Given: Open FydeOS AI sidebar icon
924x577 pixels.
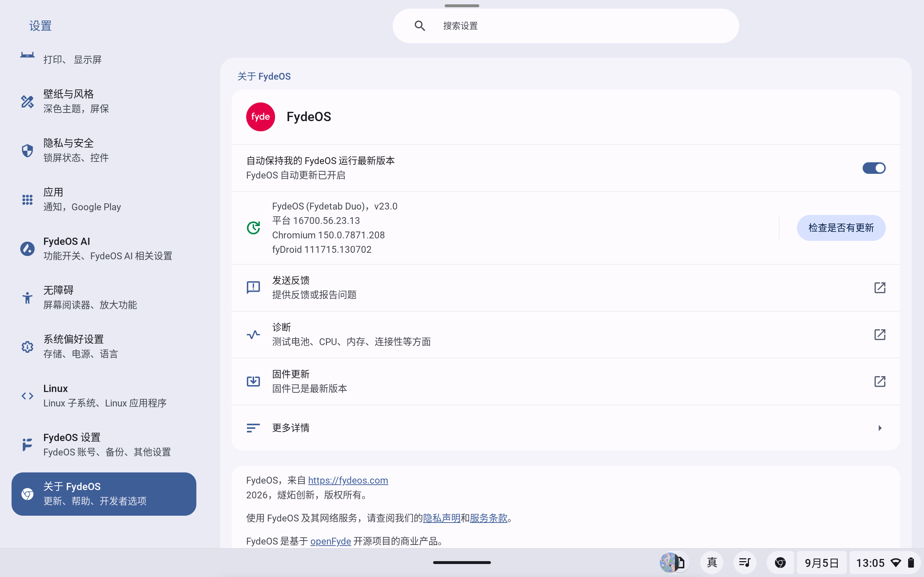Looking at the screenshot, I should tap(27, 249).
